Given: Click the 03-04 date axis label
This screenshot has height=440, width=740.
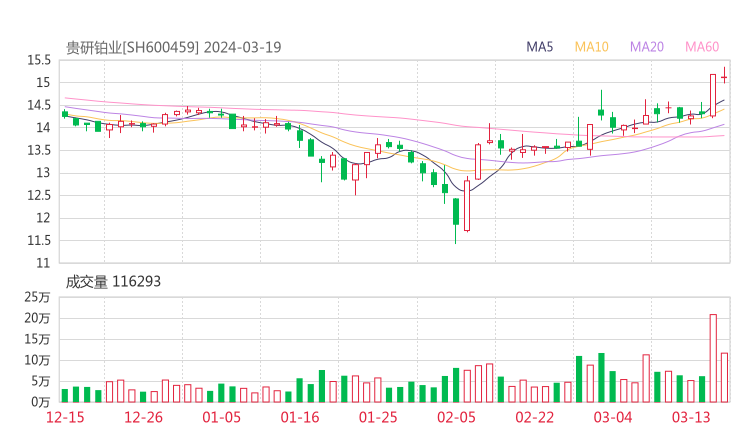Looking at the screenshot, I should [x=613, y=417].
